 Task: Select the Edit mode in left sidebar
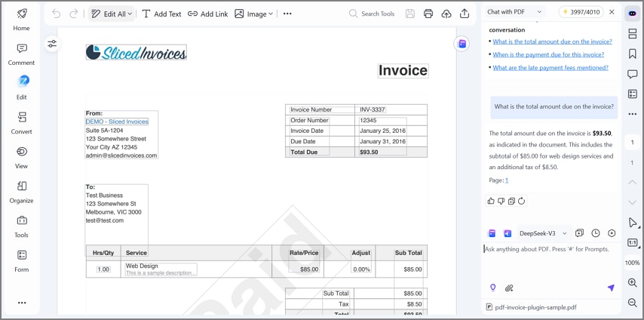click(x=21, y=88)
